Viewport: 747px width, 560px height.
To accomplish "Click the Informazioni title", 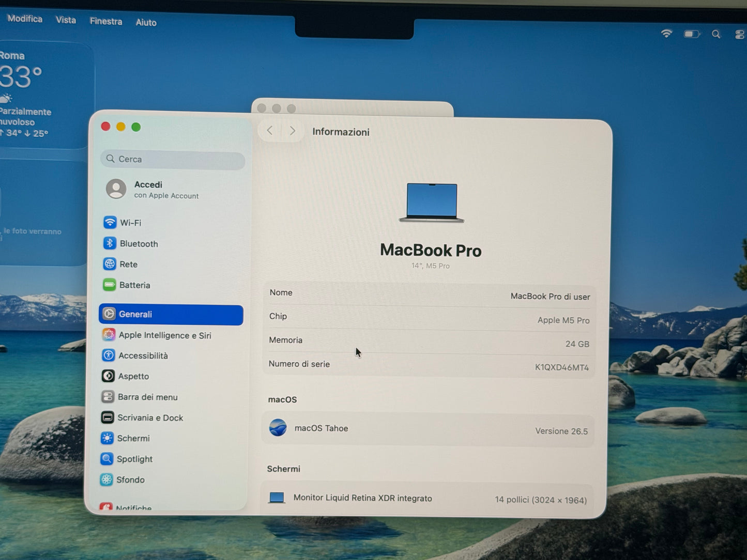I will pos(341,132).
